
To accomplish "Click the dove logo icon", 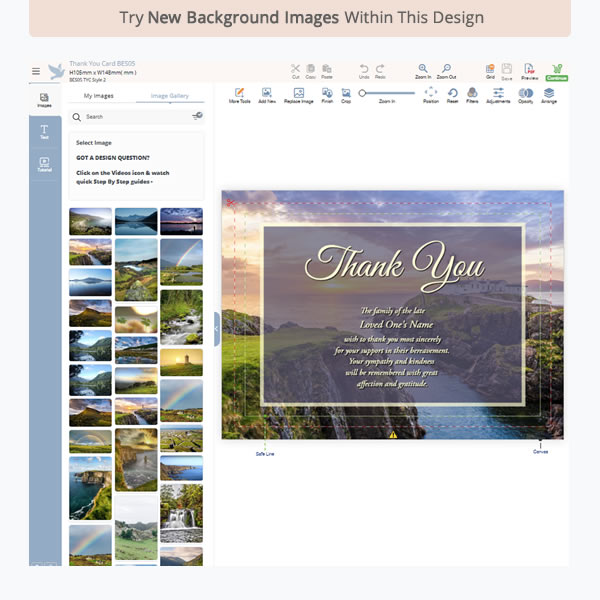I will pos(56,71).
